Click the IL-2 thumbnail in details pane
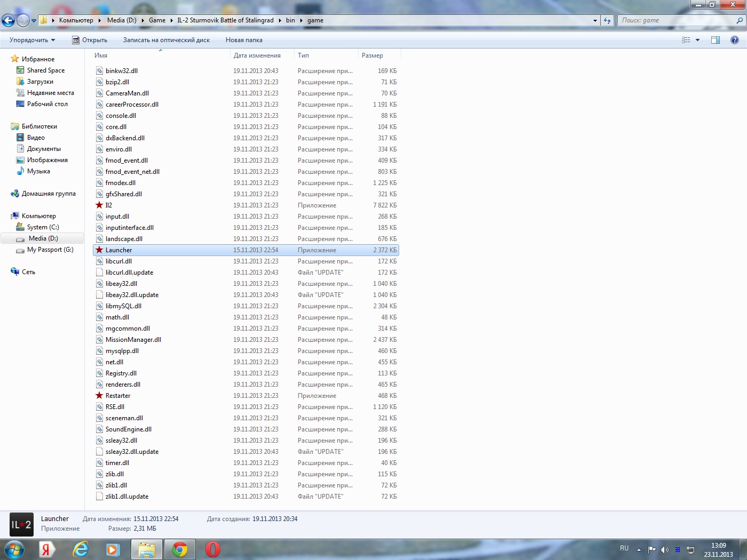The image size is (747, 560). (21, 525)
